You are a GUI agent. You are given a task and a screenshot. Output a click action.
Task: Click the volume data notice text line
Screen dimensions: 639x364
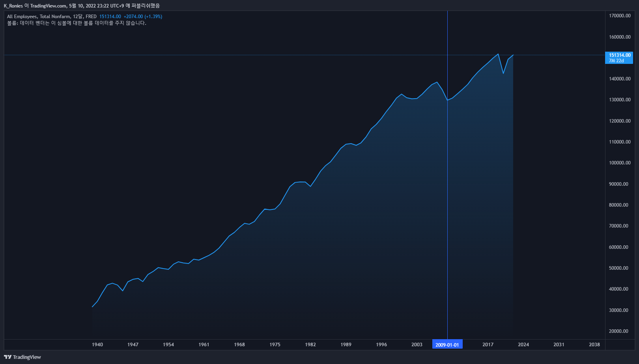77,23
